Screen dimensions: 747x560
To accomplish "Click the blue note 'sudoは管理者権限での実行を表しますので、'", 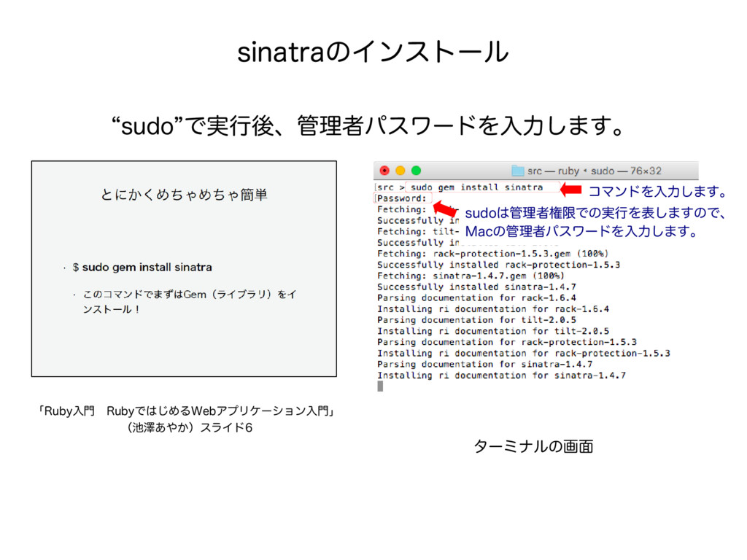I will 595,213.
